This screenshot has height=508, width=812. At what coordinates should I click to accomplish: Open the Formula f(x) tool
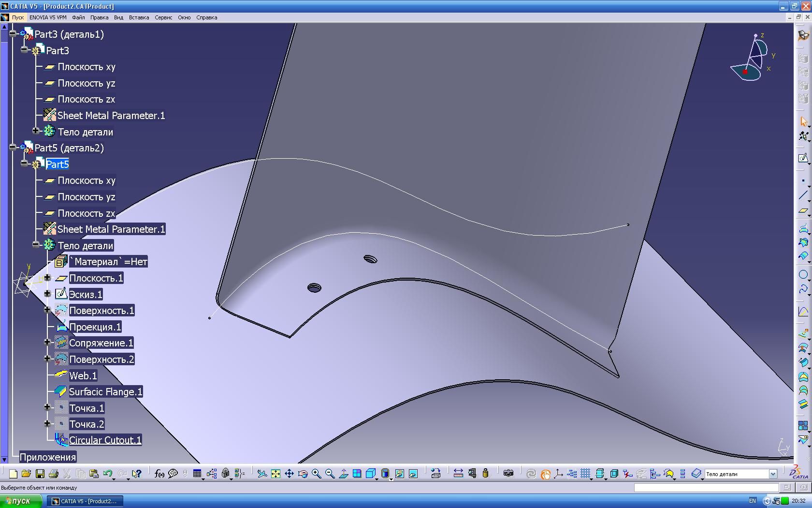[x=159, y=474]
